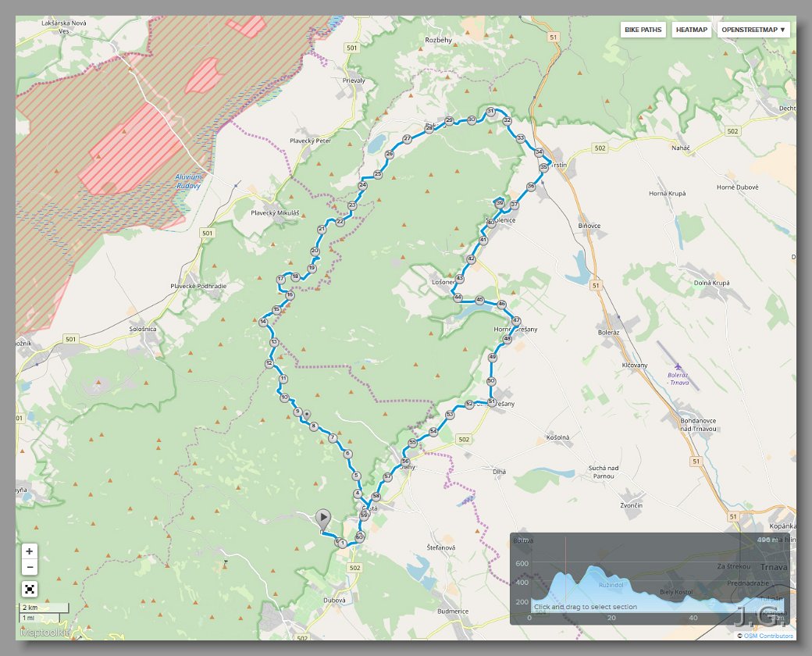Click the Rozbehy village label
The image size is (812, 656).
pos(438,40)
